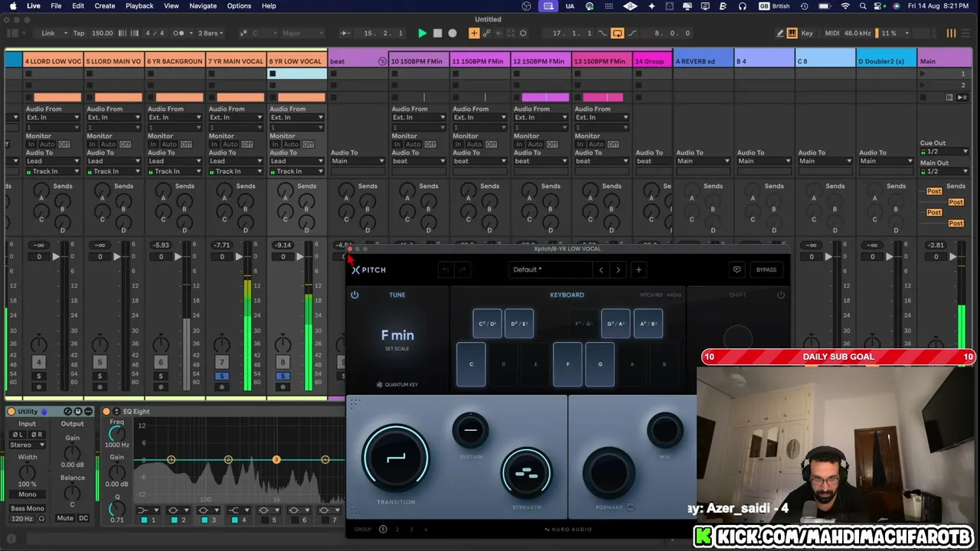Solo track 8 YR LOW VOCAL

[283, 376]
